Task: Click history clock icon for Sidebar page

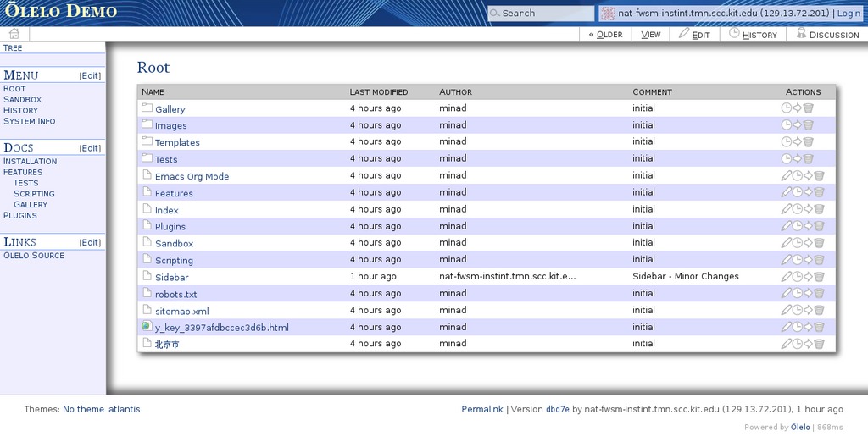Action: coord(797,277)
